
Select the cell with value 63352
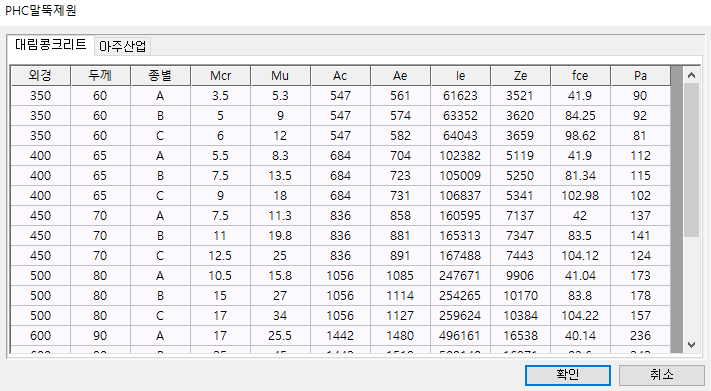click(461, 116)
